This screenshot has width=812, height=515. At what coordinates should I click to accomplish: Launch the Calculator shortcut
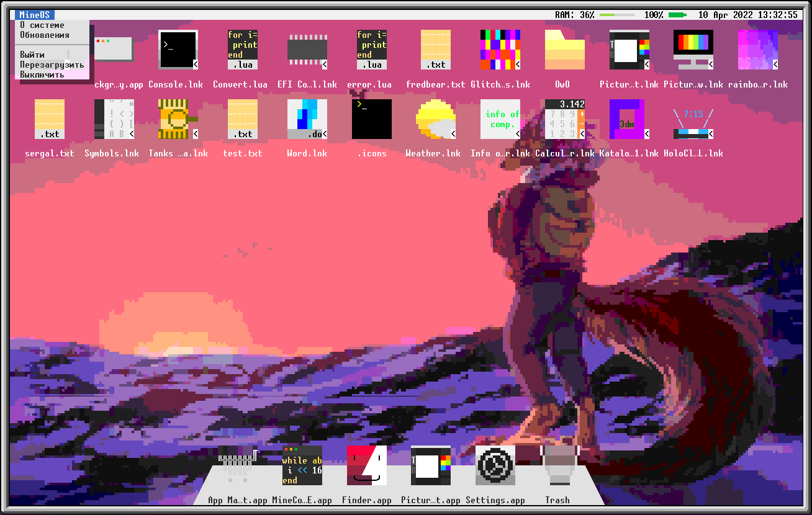(565, 119)
